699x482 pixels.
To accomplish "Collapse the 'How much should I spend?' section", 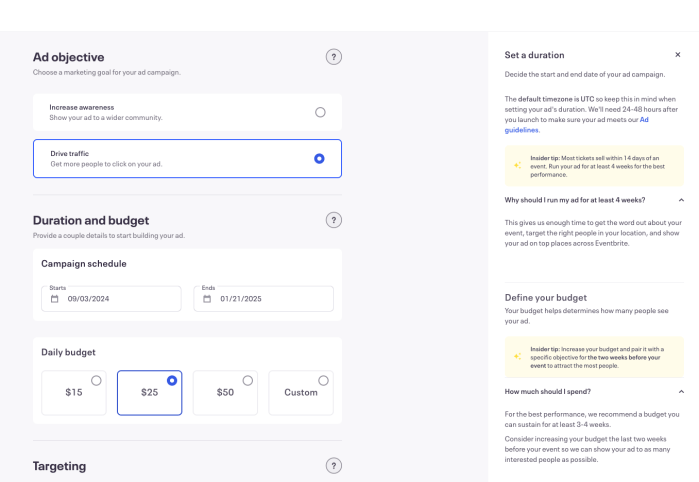I will coord(680,391).
